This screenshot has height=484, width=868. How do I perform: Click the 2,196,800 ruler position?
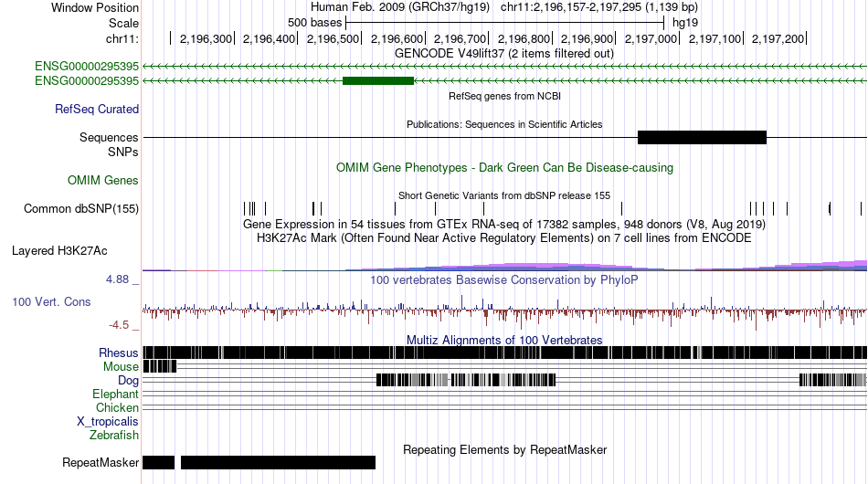(524, 38)
